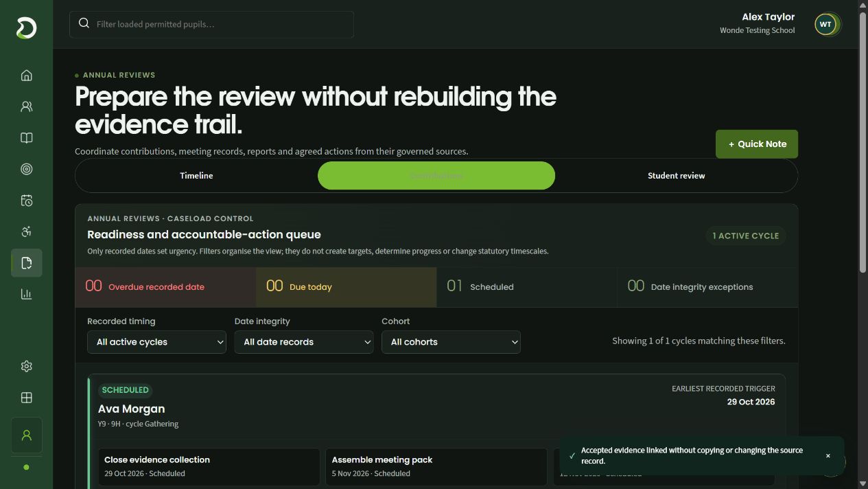868x489 pixels.
Task: Open the accessibility figure sidebar icon
Action: (x=26, y=231)
